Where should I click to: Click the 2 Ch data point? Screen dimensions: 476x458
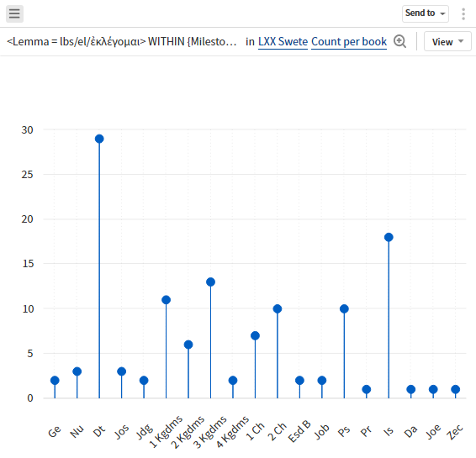(x=278, y=308)
